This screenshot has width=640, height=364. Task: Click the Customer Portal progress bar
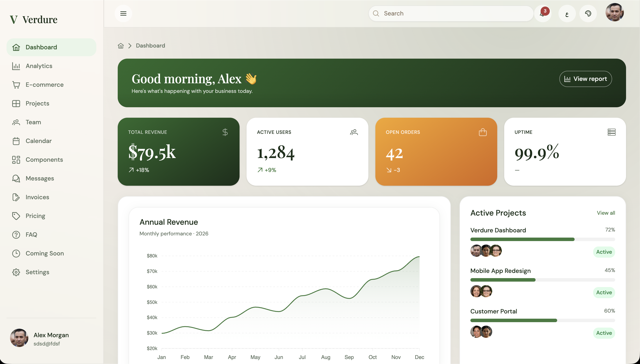[543, 320]
